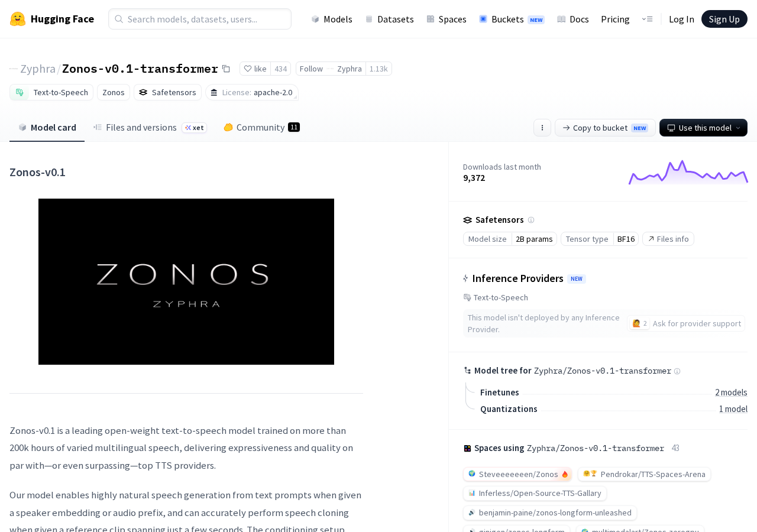Open the Zyphra organization link in the title
The height and width of the screenshot is (532, 757).
tap(38, 69)
